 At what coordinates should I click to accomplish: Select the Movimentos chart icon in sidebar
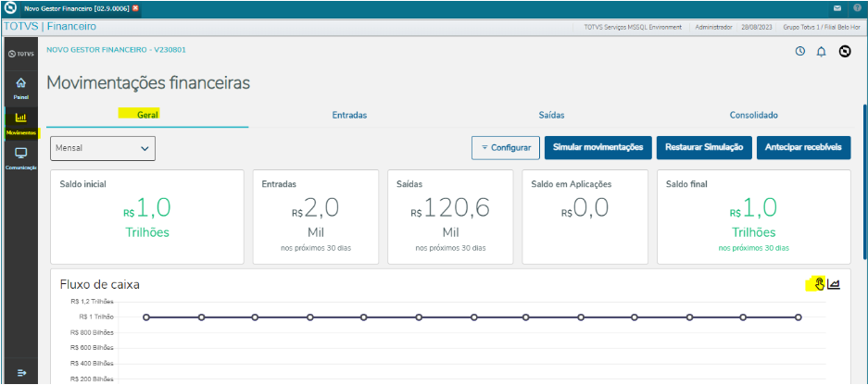[20, 118]
